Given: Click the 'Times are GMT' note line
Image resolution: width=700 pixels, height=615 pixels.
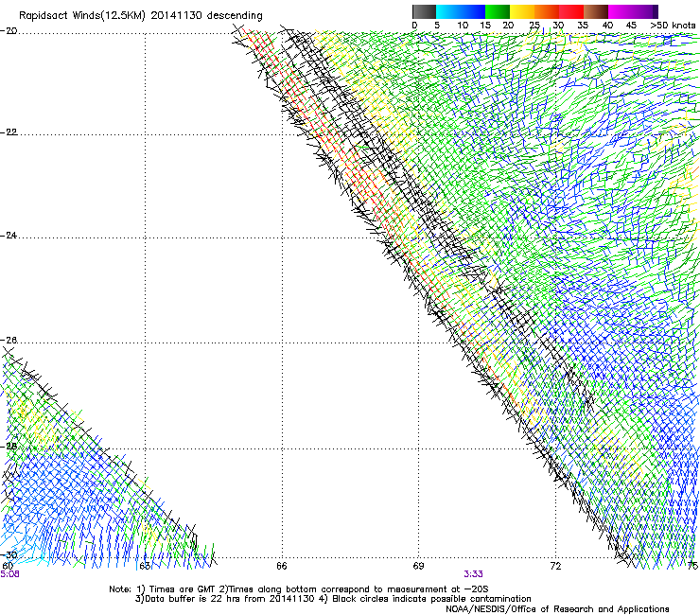Looking at the screenshot, I should pos(299,589).
